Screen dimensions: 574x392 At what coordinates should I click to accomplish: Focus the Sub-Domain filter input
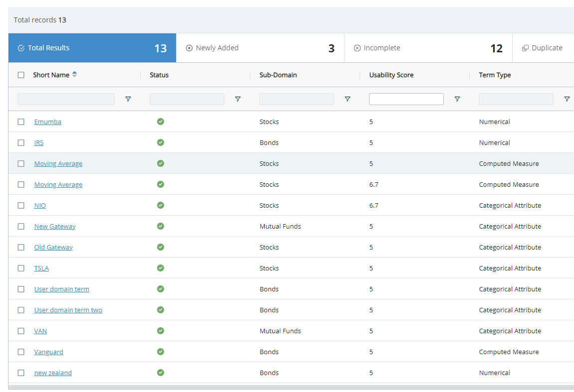(x=297, y=99)
